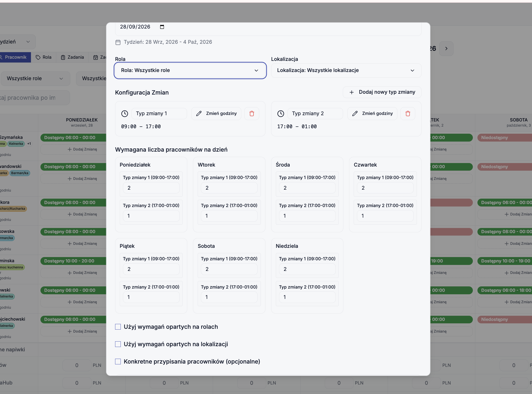Click Sobota Typ zmiany 2 count field
This screenshot has height=394, width=532.
coord(229,297)
